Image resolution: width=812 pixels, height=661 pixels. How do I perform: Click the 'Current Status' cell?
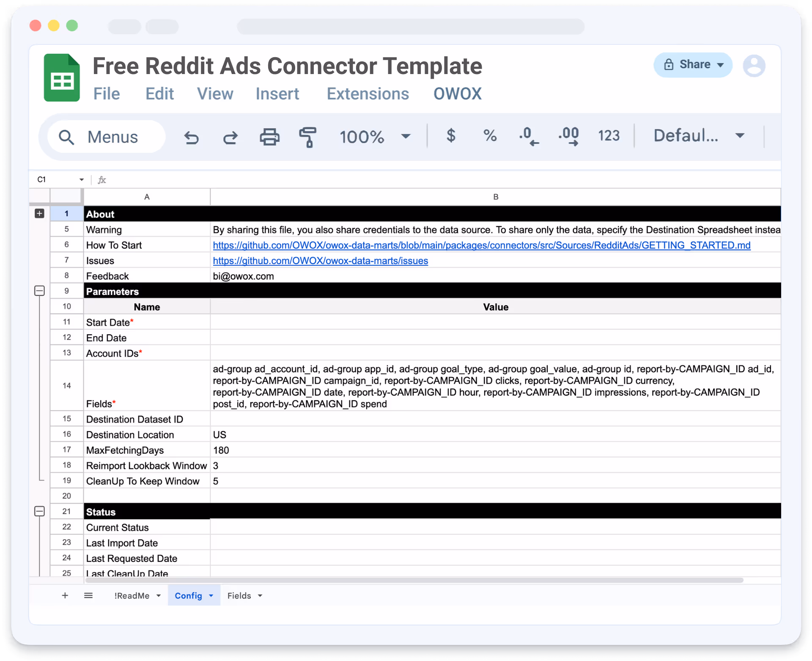[x=147, y=527]
